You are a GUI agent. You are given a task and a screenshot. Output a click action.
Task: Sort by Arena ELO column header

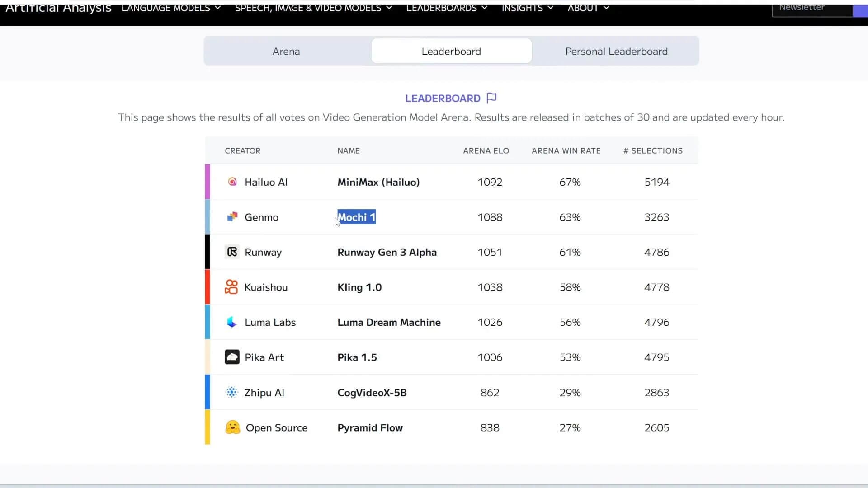[486, 151]
